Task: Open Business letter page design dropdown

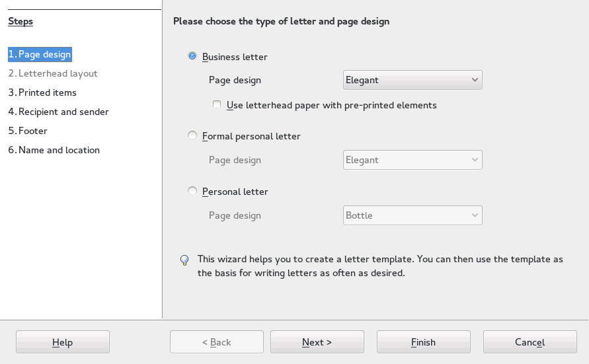Action: [x=412, y=80]
